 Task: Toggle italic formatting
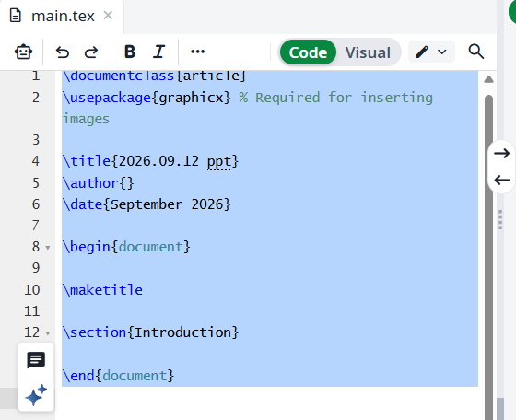click(x=158, y=52)
